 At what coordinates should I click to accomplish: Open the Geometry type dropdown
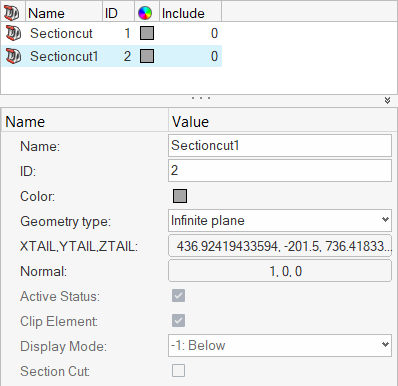pos(280,220)
